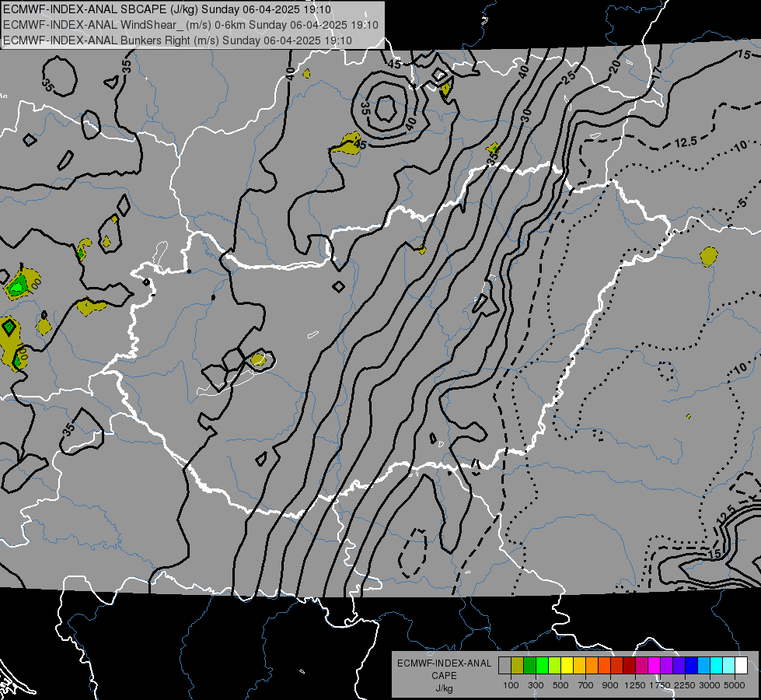The width and height of the screenshot is (761, 700).
Task: Click the pure blue legend swatch
Action: (692, 665)
